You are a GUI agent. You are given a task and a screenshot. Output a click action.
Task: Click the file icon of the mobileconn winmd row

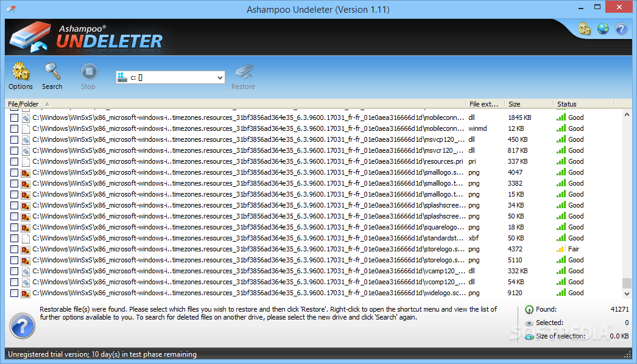click(26, 128)
